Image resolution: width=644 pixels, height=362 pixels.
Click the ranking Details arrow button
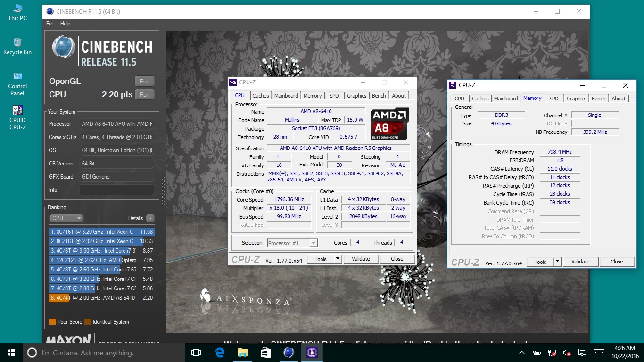pos(150,218)
